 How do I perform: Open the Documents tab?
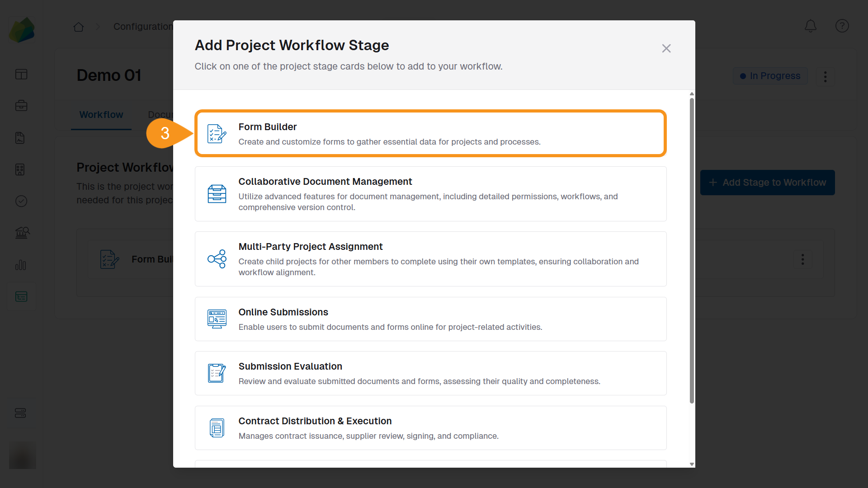[161, 114]
